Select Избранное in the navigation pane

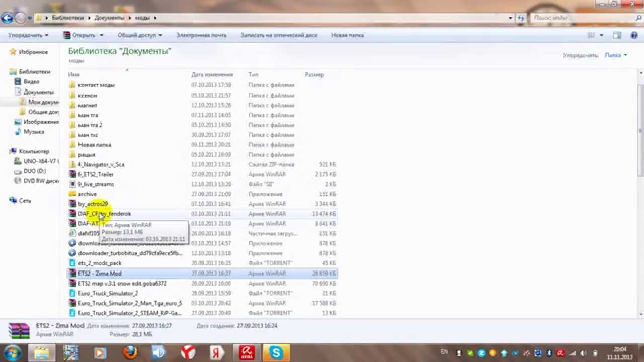tap(34, 52)
